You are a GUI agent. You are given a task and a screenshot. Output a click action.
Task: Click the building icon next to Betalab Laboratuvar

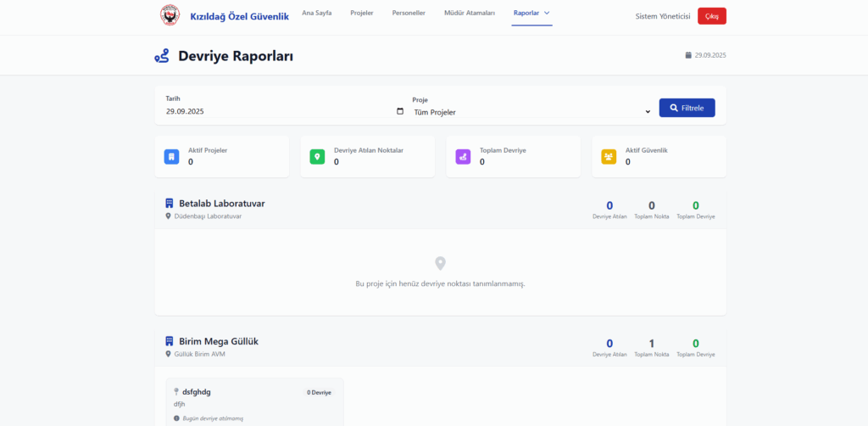169,204
